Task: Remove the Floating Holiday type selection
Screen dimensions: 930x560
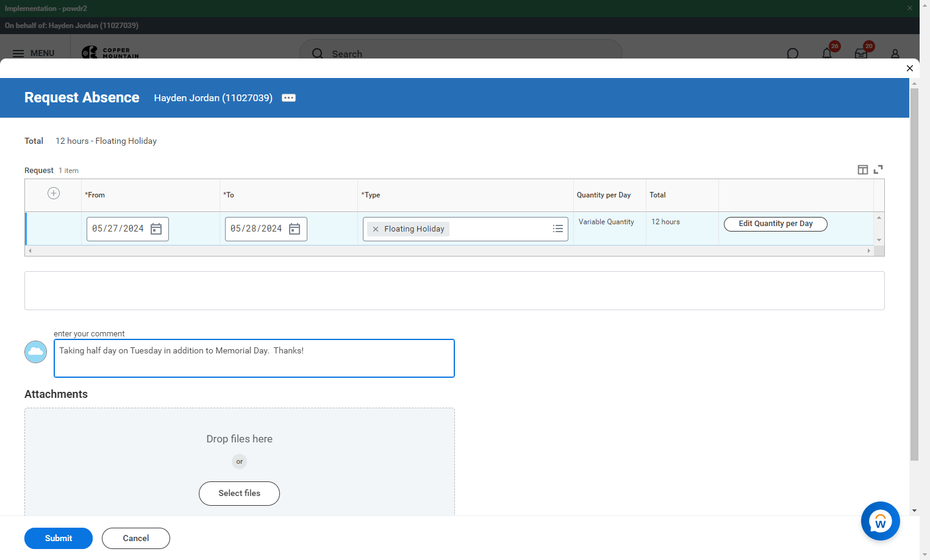Action: tap(376, 229)
